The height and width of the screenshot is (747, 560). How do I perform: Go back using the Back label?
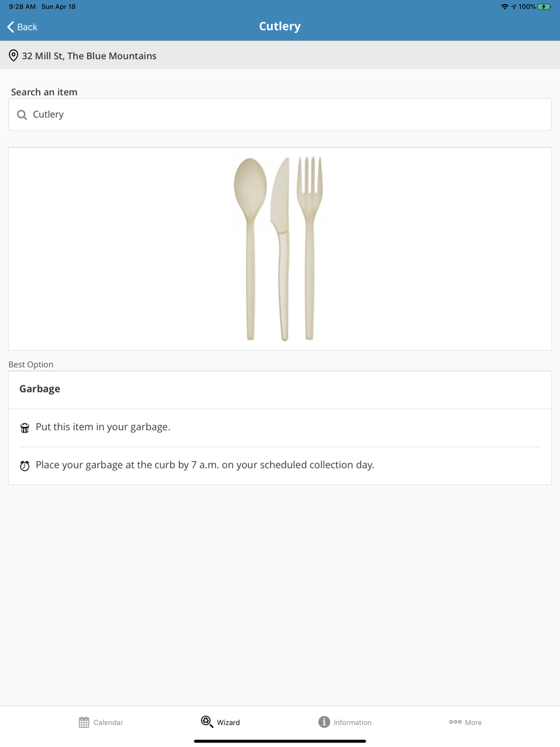tap(27, 27)
